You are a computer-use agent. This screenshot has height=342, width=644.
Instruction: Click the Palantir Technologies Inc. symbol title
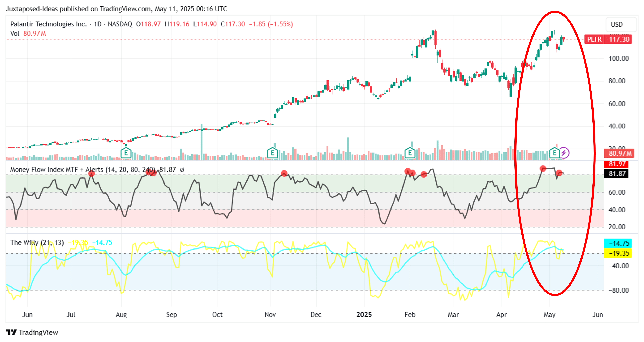coord(48,24)
